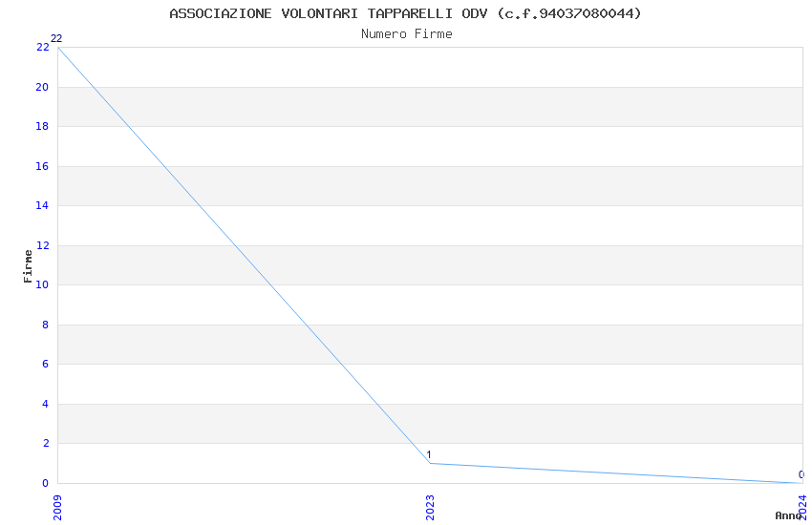Click the subtitle Numero Firme
The width and height of the screenshot is (812, 525).
(407, 34)
